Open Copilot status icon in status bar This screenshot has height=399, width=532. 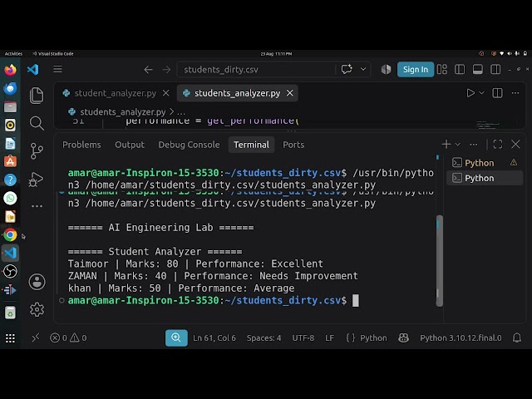[x=403, y=338]
